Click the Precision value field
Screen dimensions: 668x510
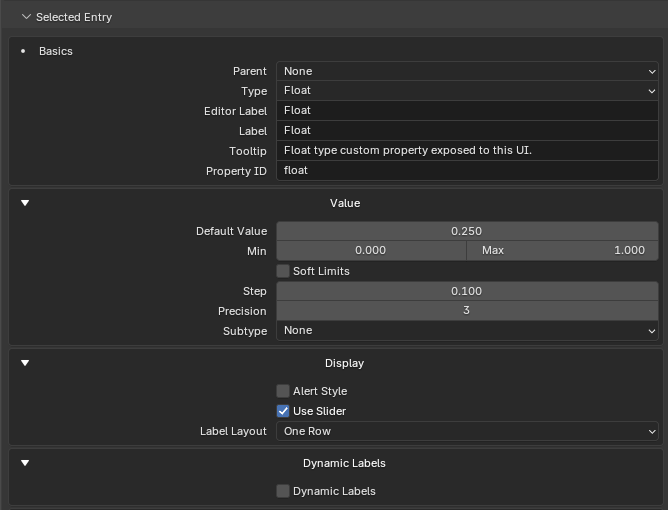coord(467,311)
